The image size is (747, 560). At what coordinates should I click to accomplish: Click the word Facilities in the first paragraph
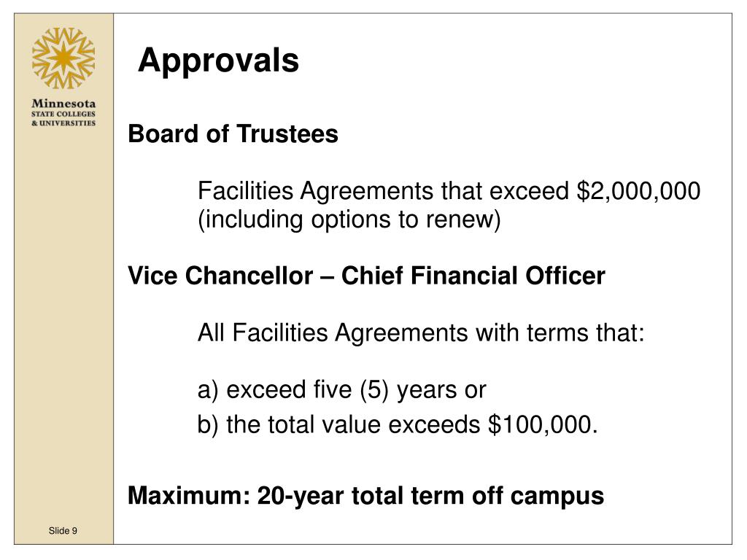click(245, 191)
